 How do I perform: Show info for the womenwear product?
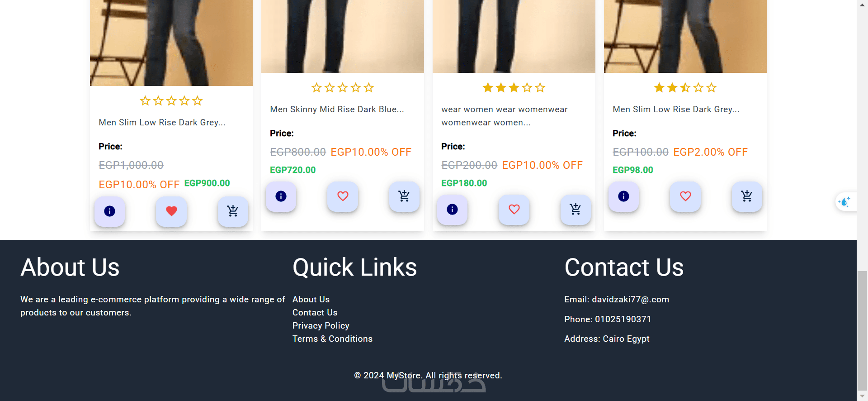click(x=452, y=210)
